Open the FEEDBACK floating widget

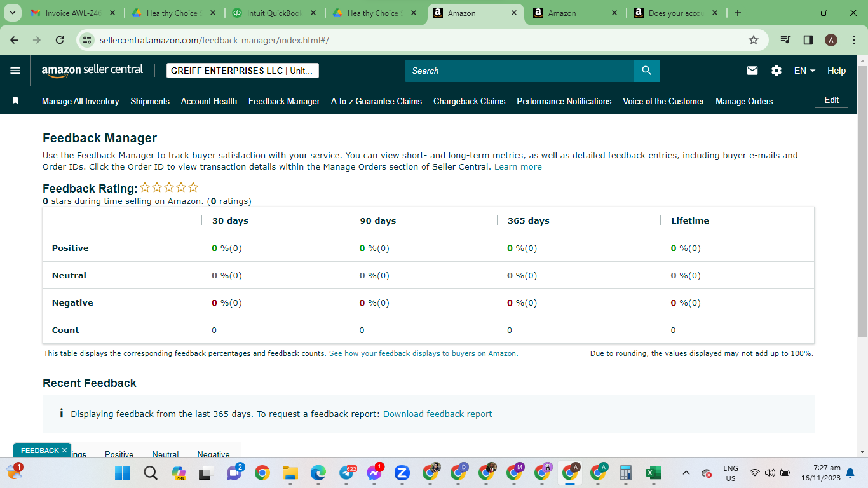click(x=39, y=451)
